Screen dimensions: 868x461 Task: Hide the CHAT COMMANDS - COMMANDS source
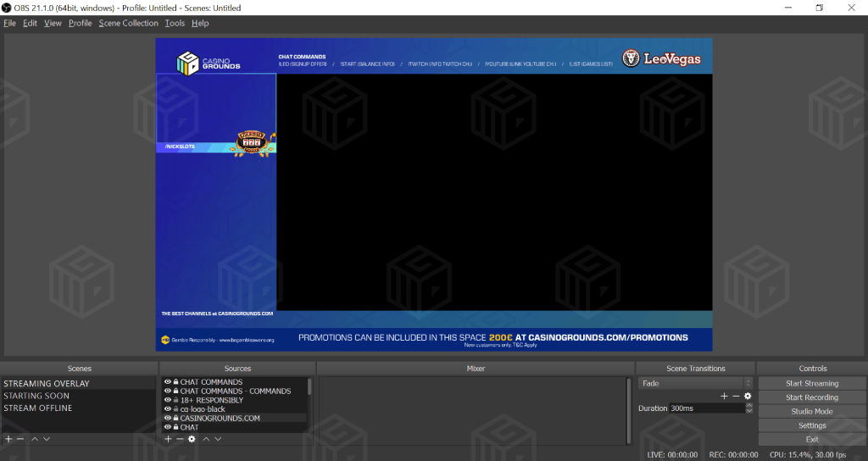click(x=168, y=391)
